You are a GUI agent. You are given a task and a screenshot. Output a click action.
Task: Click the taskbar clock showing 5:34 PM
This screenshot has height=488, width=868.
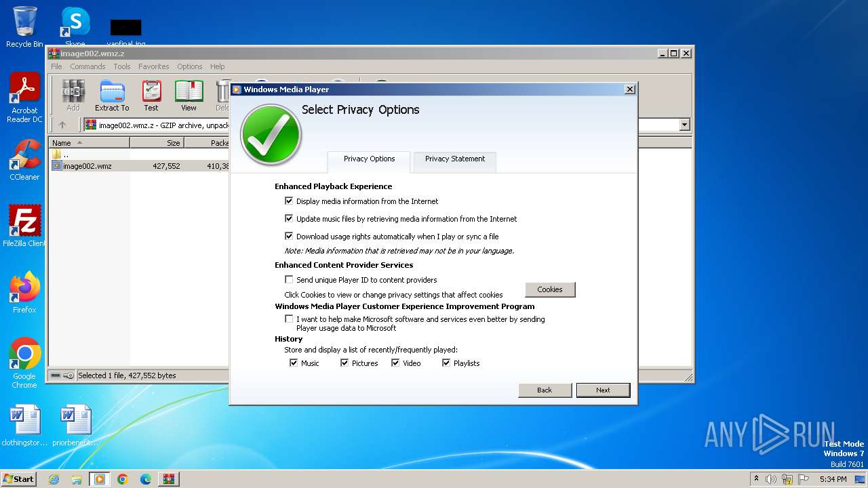pos(833,479)
